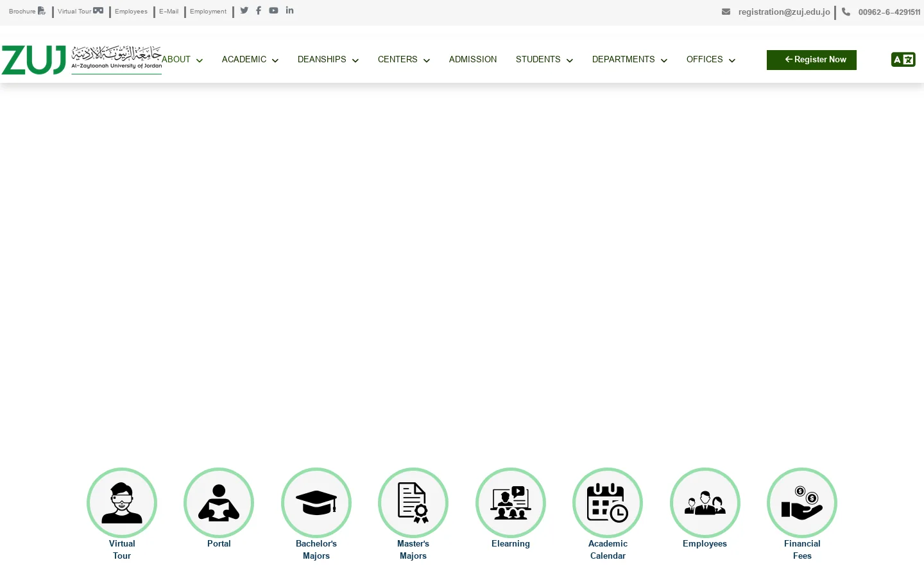Open the Employment link
The height and width of the screenshot is (578, 924).
pyautogui.click(x=208, y=12)
